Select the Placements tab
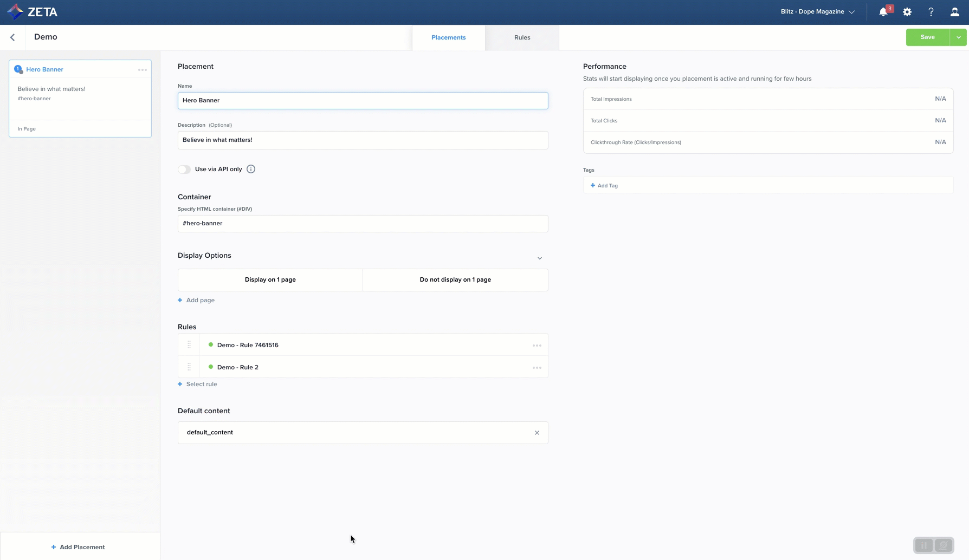This screenshot has height=560, width=969. pyautogui.click(x=448, y=37)
